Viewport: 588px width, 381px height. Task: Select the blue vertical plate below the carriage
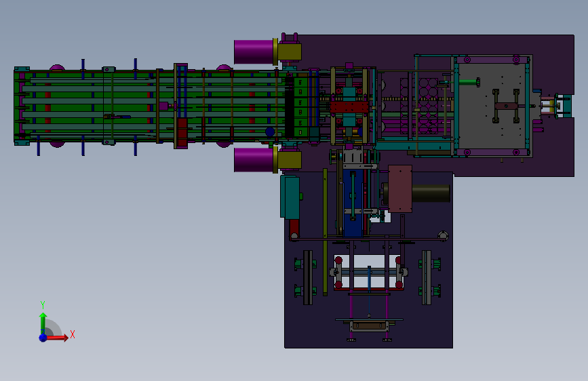(353, 203)
